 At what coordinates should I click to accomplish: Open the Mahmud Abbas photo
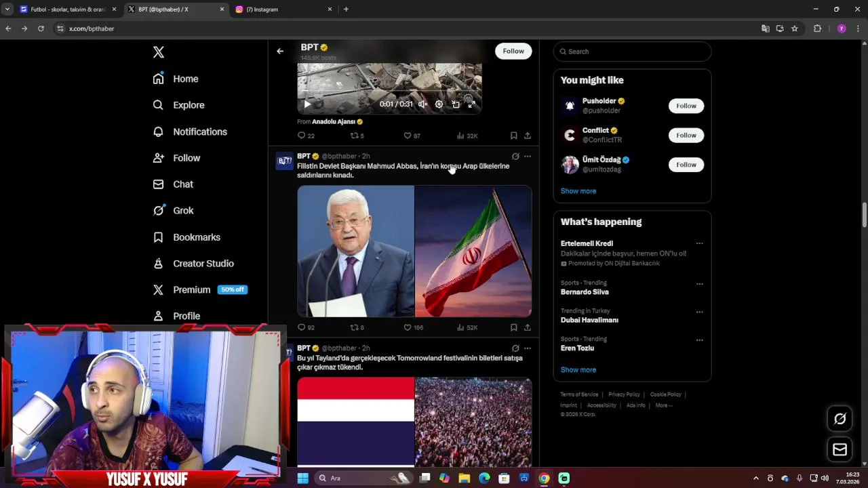355,251
